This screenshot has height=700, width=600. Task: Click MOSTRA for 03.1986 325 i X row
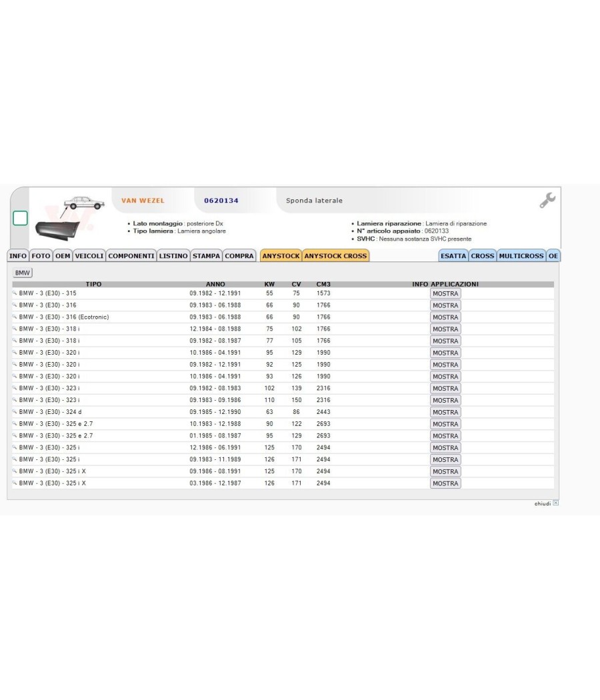click(x=445, y=483)
